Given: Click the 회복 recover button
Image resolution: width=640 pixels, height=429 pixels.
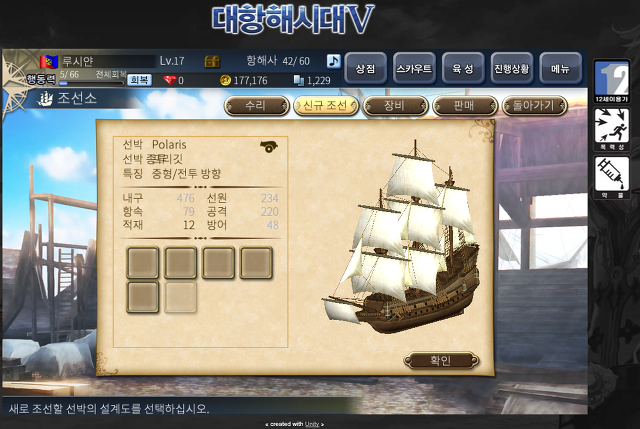Looking at the screenshot, I should click(x=139, y=80).
